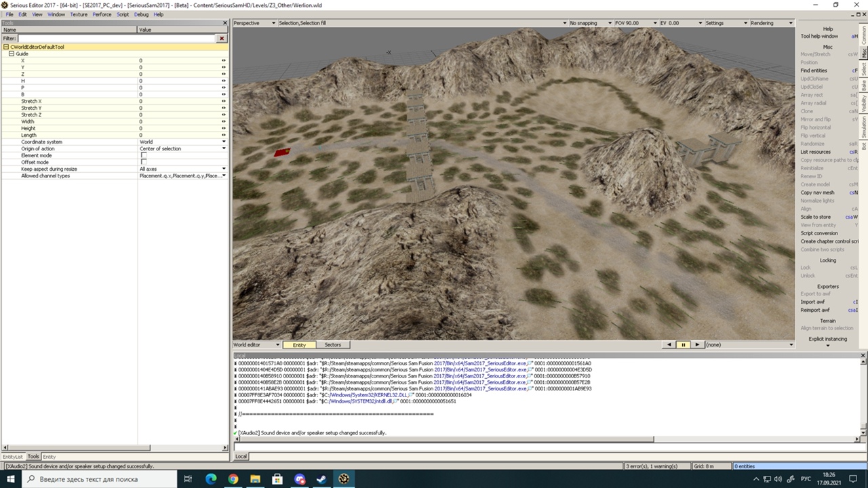The width and height of the screenshot is (868, 488).
Task: Toggle the Element mode checkbox
Action: (143, 155)
